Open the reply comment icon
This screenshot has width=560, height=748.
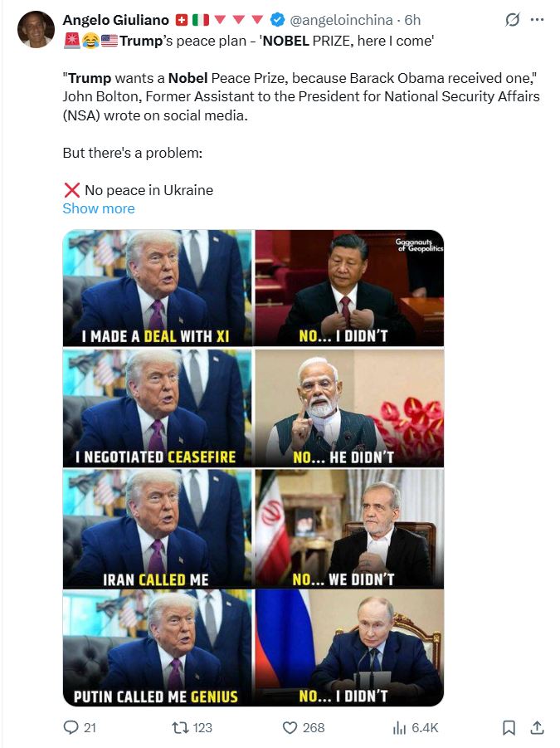(x=71, y=727)
